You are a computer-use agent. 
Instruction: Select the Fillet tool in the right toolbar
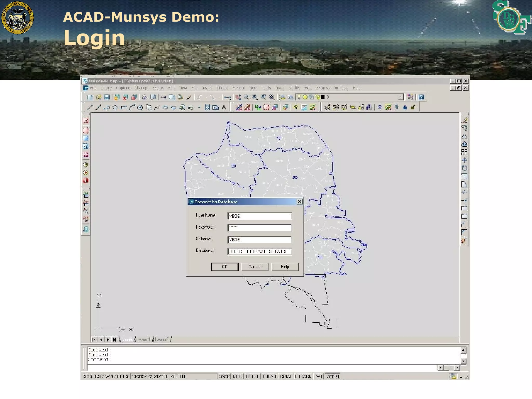(x=464, y=232)
